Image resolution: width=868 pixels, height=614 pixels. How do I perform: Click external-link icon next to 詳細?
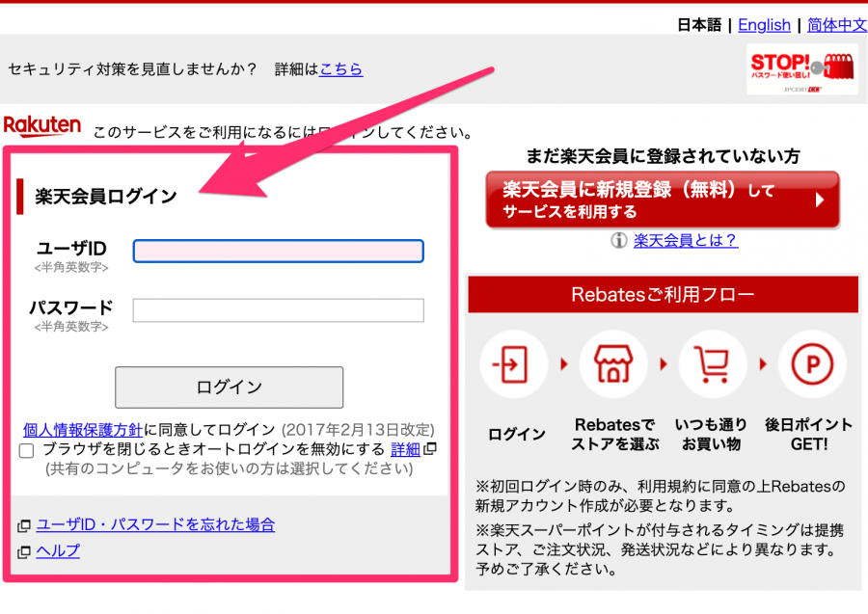[429, 449]
